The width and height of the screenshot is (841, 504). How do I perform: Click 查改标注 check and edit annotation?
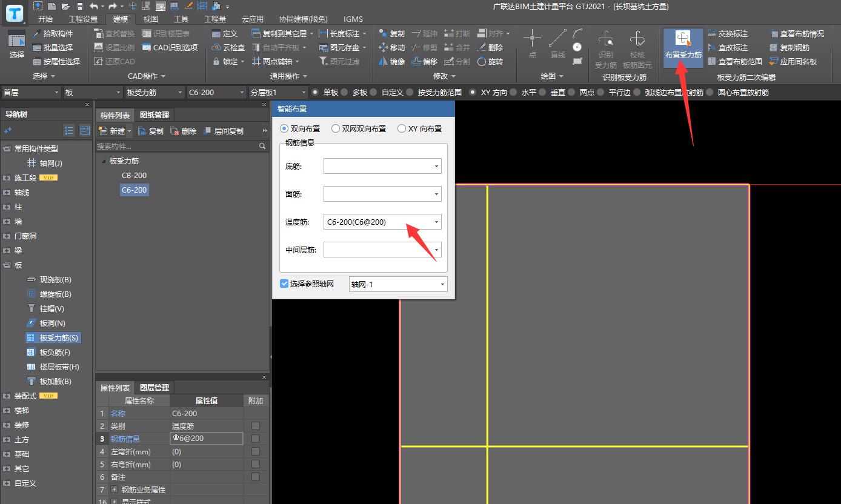728,48
